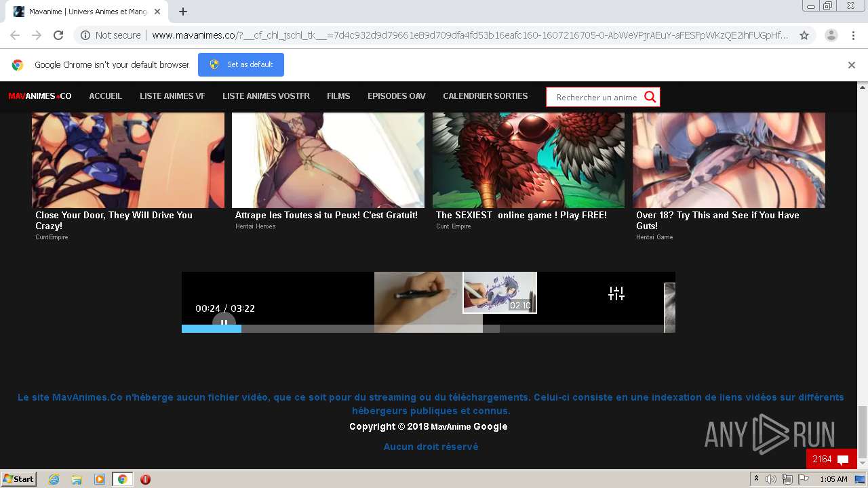
Task: Focus the Rechercher un anime field
Action: 595,97
